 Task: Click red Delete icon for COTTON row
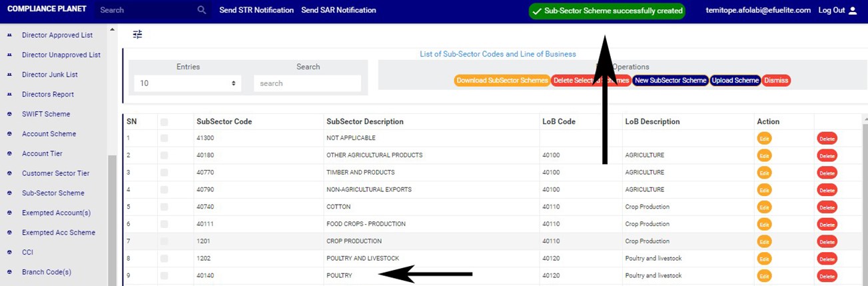point(827,207)
